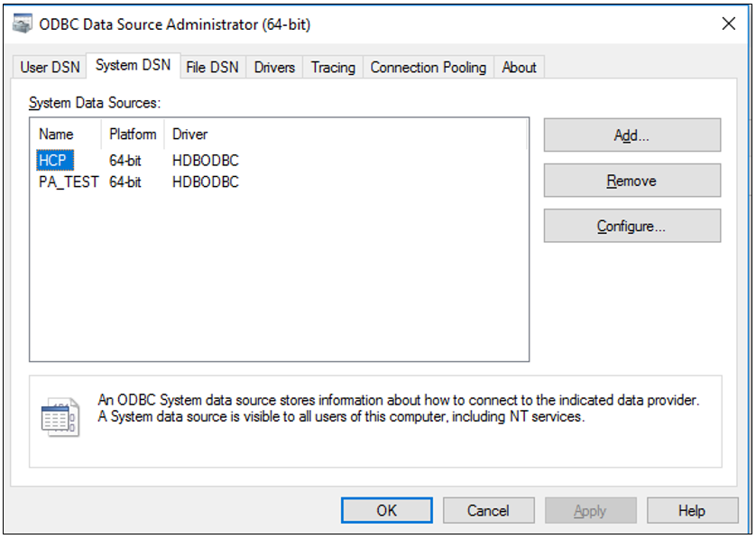Select the PA_TEST data source row
756x539 pixels.
click(x=69, y=182)
